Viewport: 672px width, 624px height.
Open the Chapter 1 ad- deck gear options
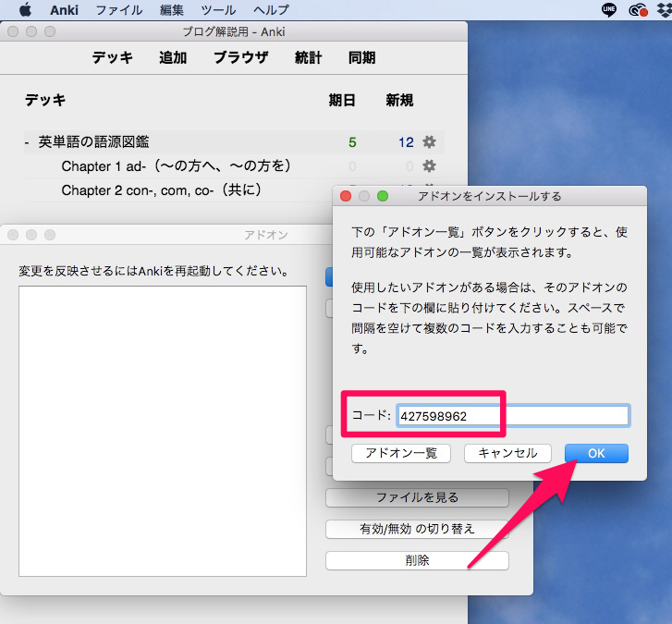[429, 165]
